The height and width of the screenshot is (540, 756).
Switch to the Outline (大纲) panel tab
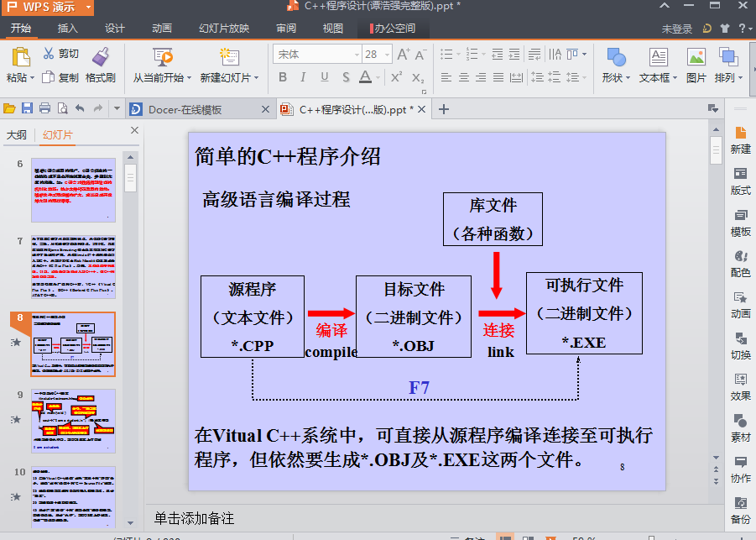pyautogui.click(x=17, y=135)
